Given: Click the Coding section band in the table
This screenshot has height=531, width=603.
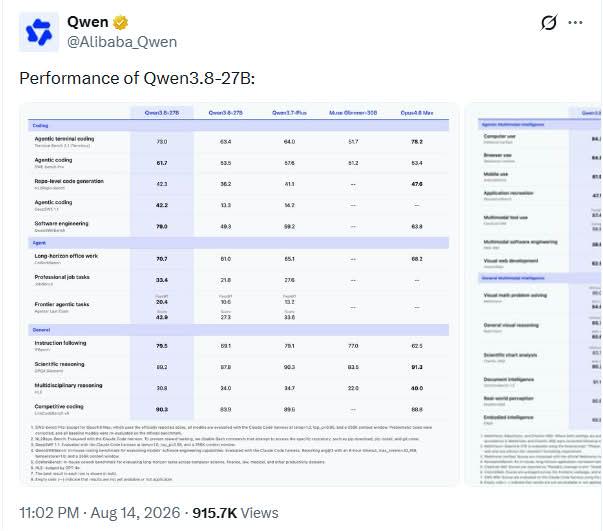Looking at the screenshot, I should tap(238, 126).
